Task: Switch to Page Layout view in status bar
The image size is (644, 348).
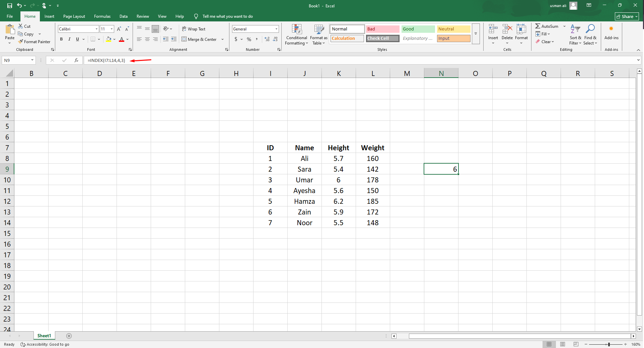Action: click(x=563, y=344)
